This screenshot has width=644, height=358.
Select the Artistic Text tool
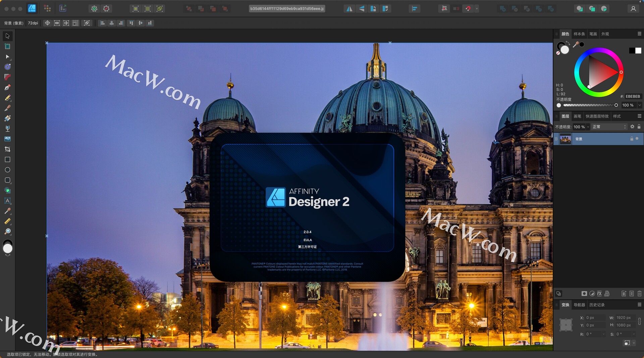(7, 201)
